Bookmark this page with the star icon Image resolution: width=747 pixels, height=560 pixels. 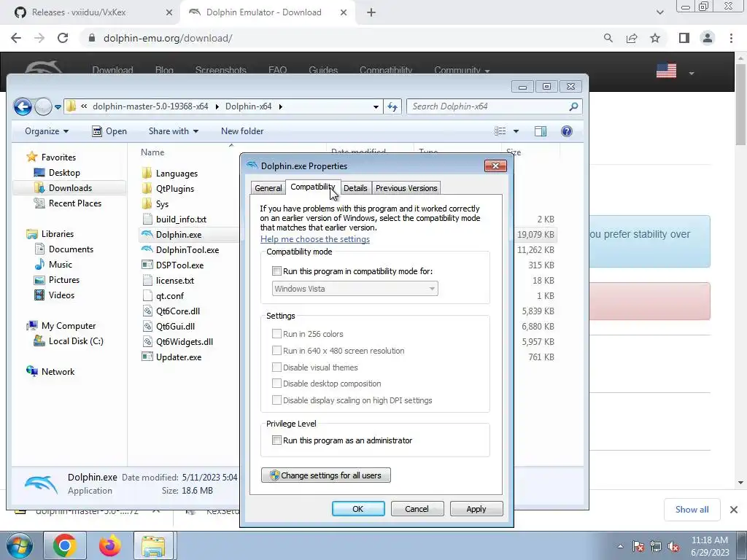(x=655, y=38)
